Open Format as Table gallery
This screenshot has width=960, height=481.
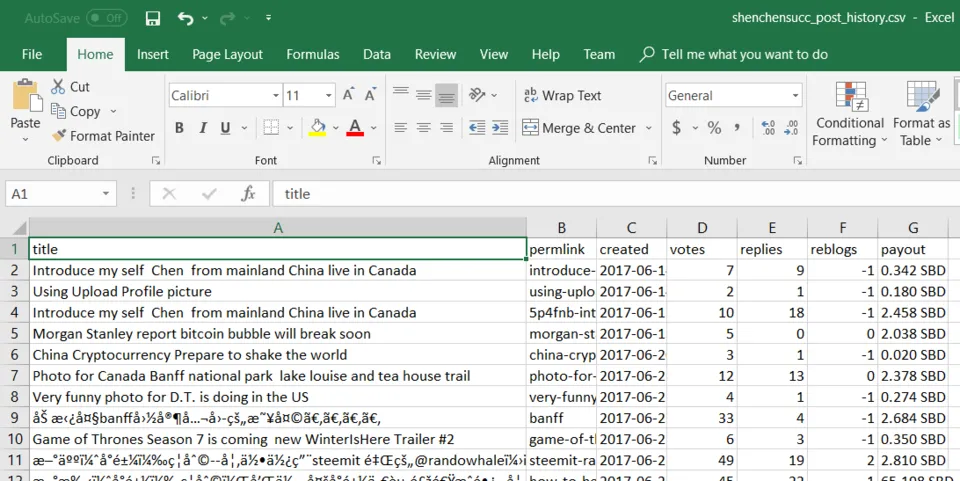pos(921,114)
